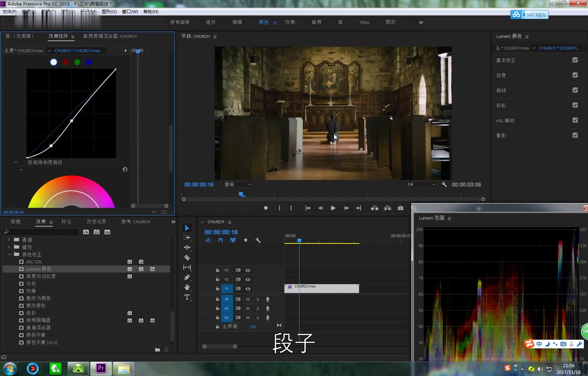The image size is (588, 376).
Task: Toggle timeline Snap magnet icon
Action: pos(220,240)
